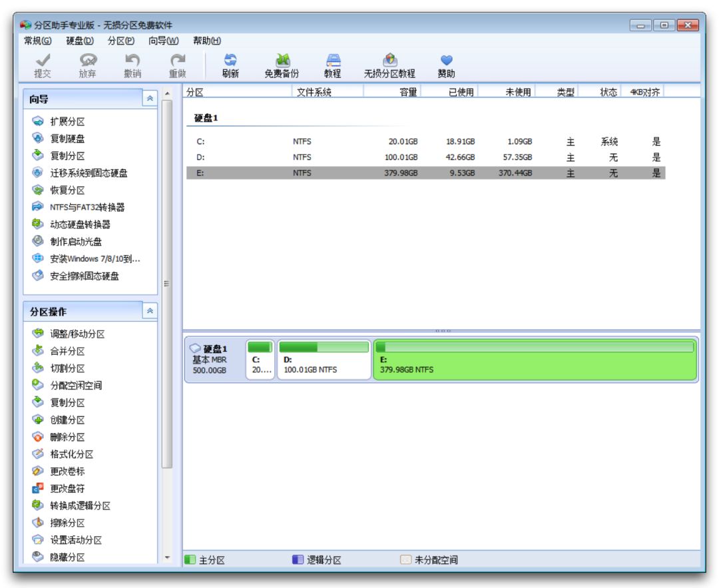Viewport: 719px width, 588px height.
Task: Click 删除分区 delete partition operation
Action: pos(67,437)
